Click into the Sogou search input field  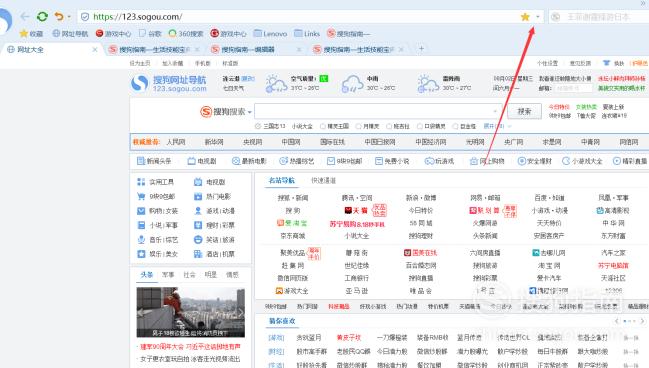click(x=378, y=111)
